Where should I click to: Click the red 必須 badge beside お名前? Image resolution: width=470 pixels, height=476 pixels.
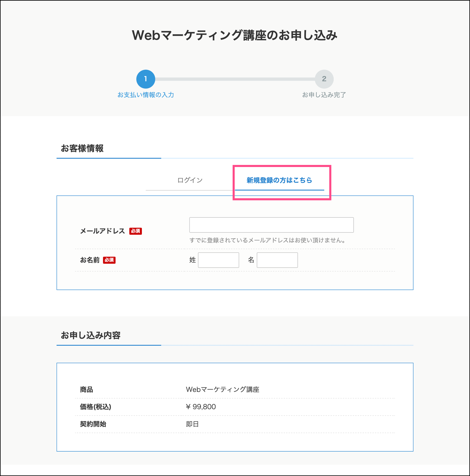[x=109, y=260]
